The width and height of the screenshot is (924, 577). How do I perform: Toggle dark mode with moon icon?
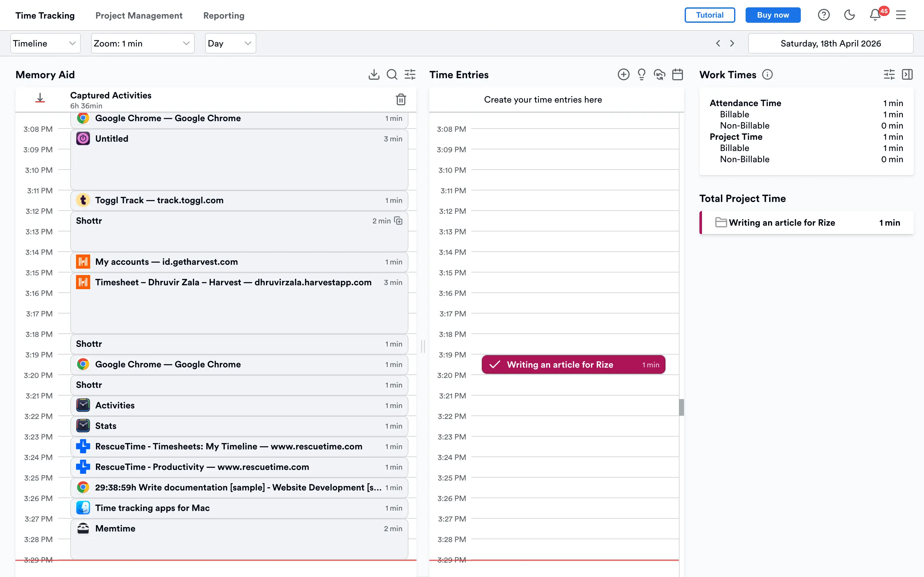[849, 15]
